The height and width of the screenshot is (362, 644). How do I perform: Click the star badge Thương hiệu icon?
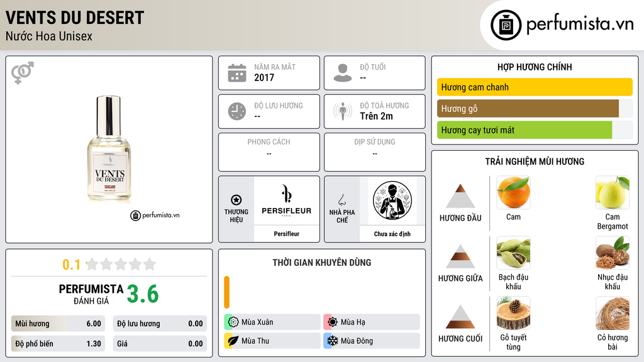point(236,200)
